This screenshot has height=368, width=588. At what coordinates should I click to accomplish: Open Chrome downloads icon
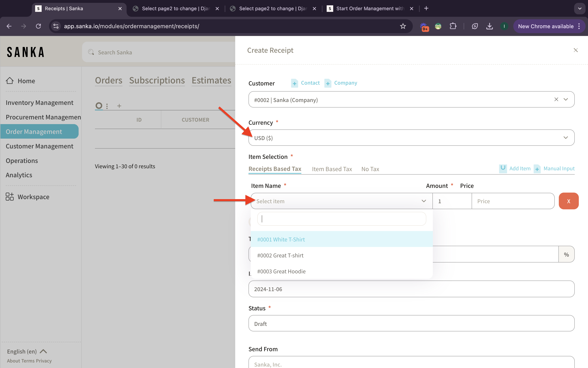point(489,26)
